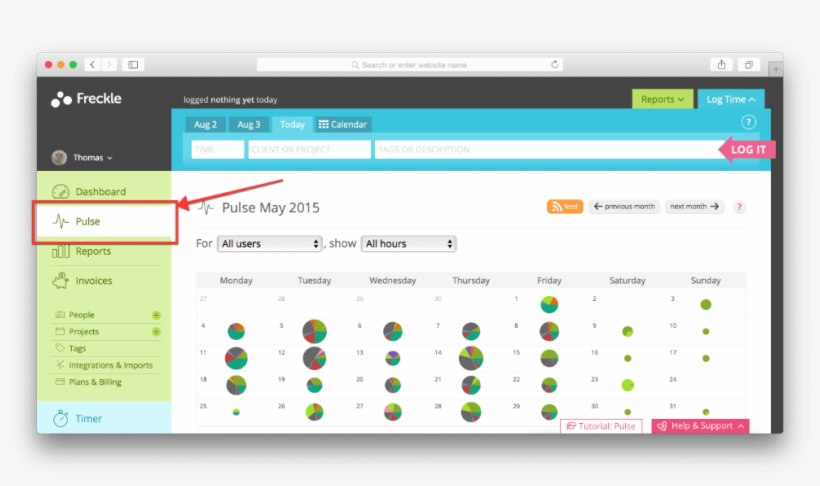Open the Tutorial: Pulse button
Screen dimensions: 820x486
click(601, 426)
